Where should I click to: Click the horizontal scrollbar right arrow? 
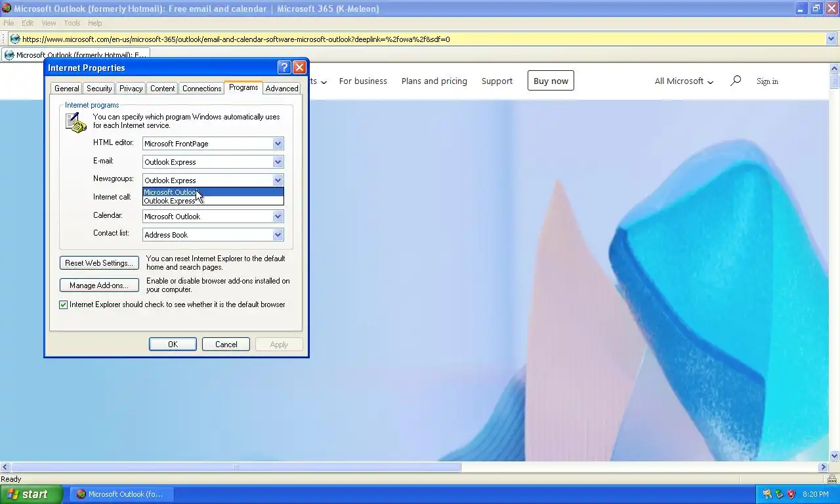coord(823,467)
